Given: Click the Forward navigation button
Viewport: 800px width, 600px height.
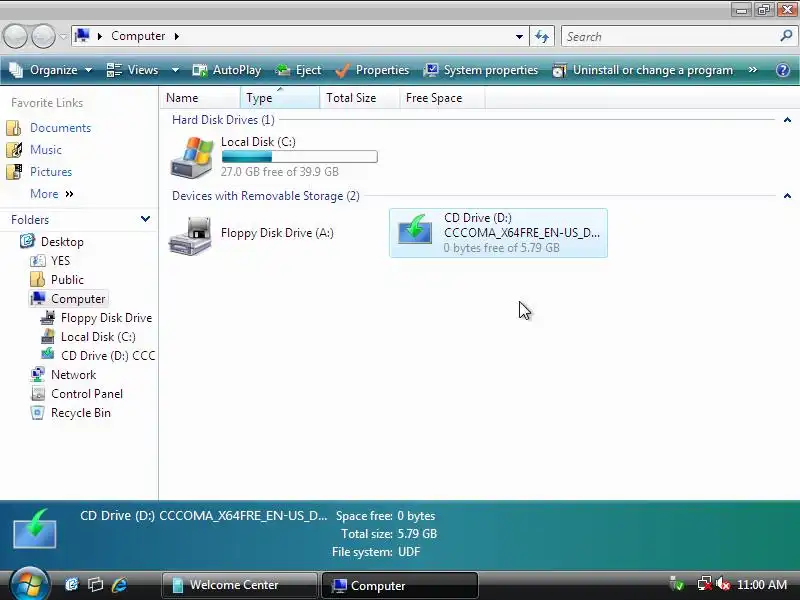Looking at the screenshot, I should point(43,36).
